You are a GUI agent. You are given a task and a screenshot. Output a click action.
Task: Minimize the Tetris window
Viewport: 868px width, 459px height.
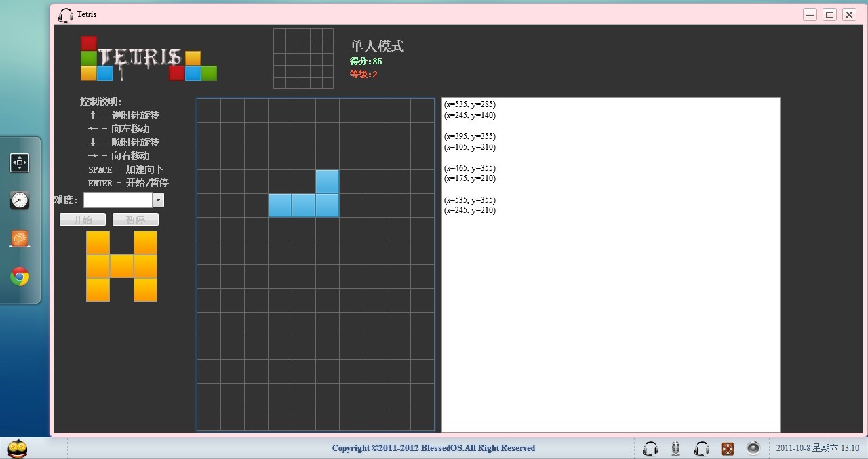click(810, 14)
